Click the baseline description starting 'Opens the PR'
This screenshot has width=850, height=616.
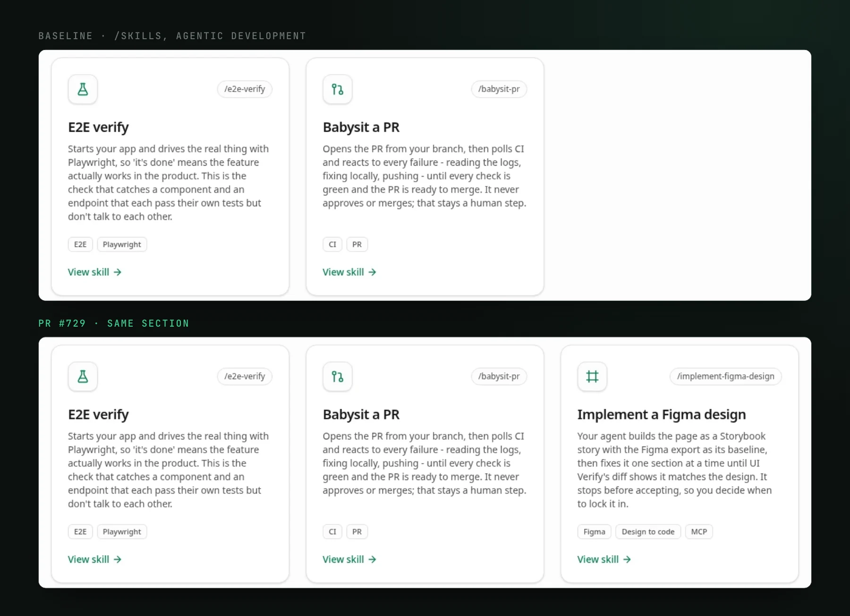(425, 176)
